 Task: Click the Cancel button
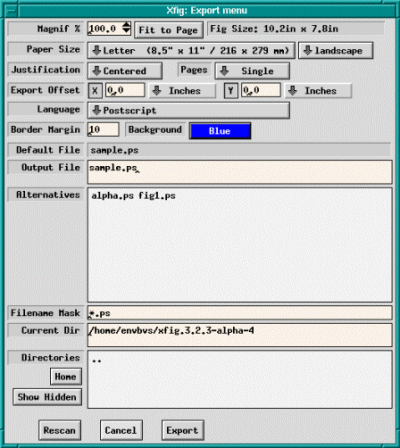(121, 430)
